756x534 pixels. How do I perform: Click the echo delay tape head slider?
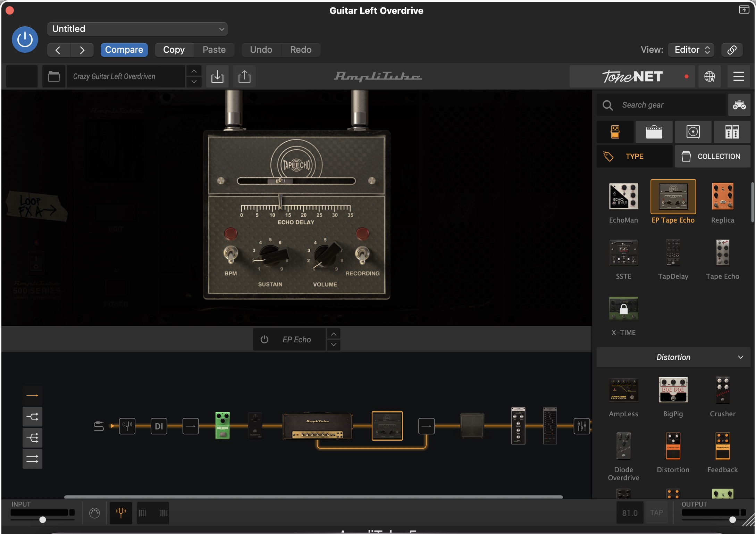click(x=280, y=181)
